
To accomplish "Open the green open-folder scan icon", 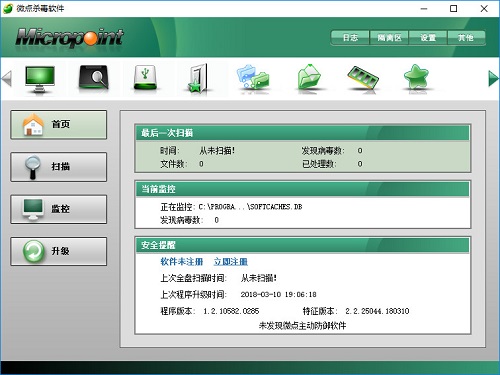I will (x=309, y=77).
